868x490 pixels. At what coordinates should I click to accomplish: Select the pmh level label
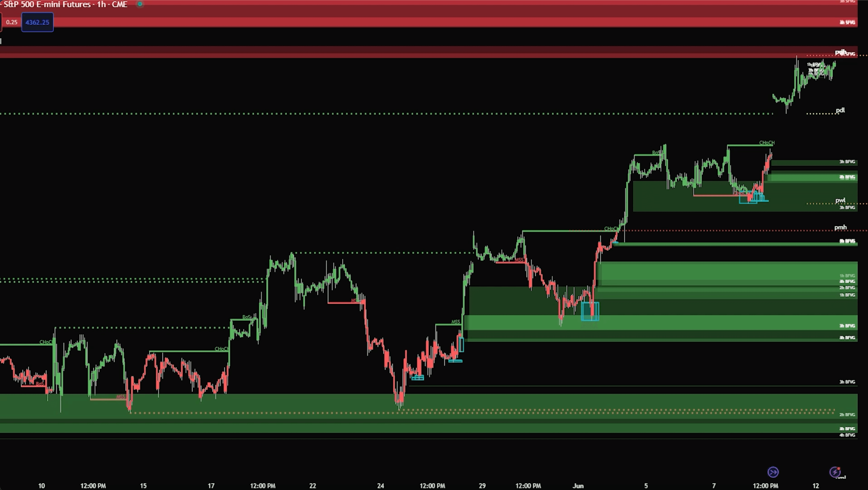(x=840, y=227)
